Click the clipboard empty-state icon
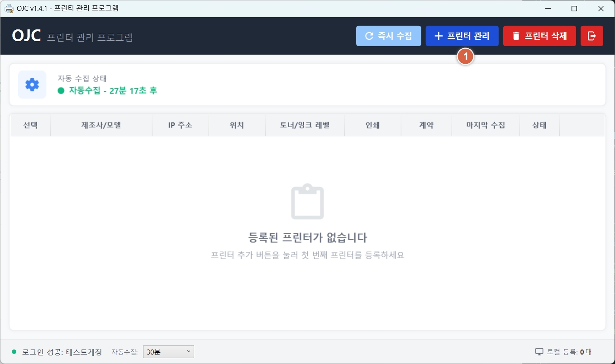Image resolution: width=615 pixels, height=364 pixels. [x=307, y=202]
